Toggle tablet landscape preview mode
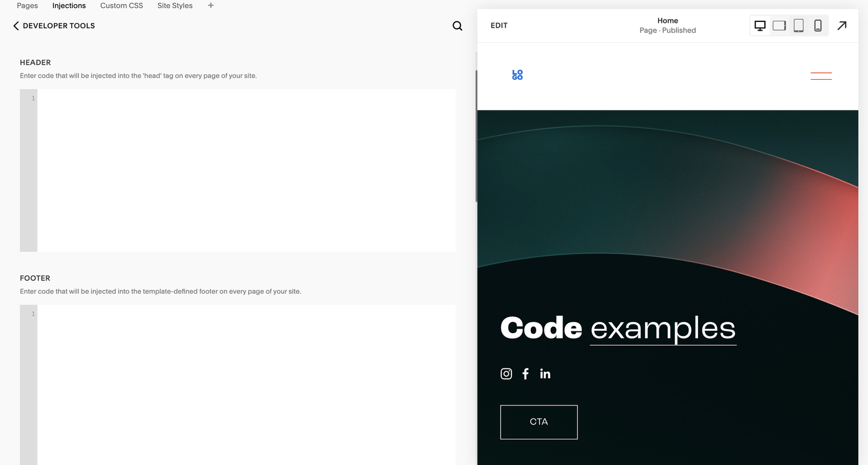The width and height of the screenshot is (868, 465). click(779, 25)
